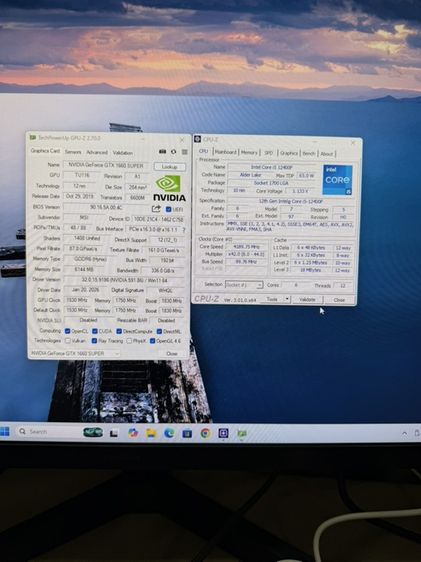421x562 pixels.
Task: Click the GPU name field in GPU-Z
Action: pos(107,165)
